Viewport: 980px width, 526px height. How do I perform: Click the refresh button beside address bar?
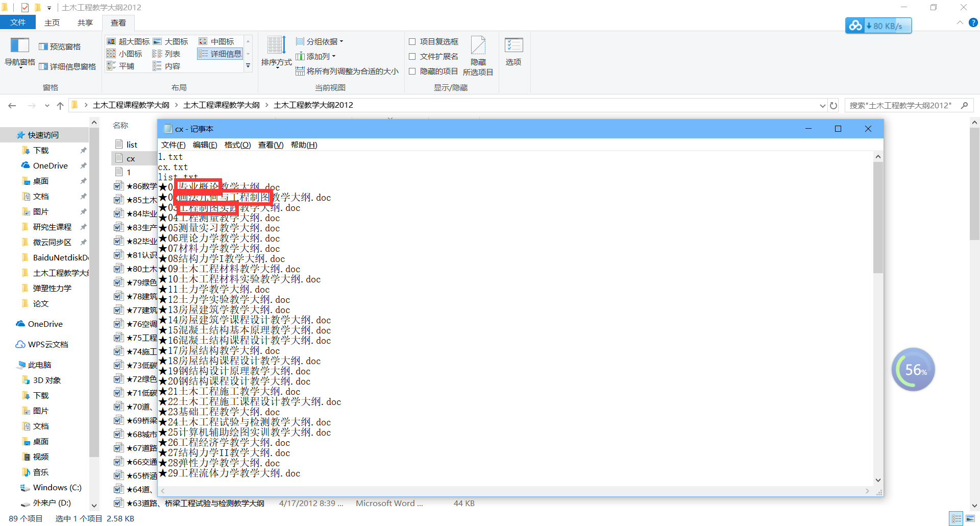coord(834,106)
